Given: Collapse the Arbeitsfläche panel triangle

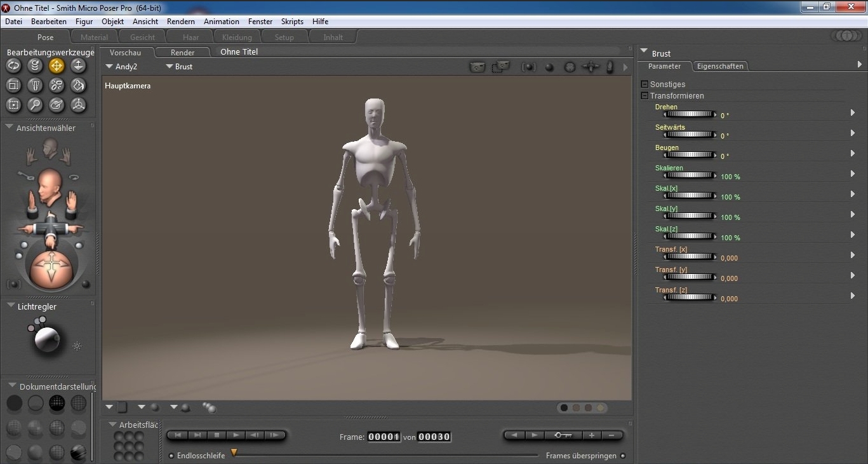Looking at the screenshot, I should [x=112, y=425].
